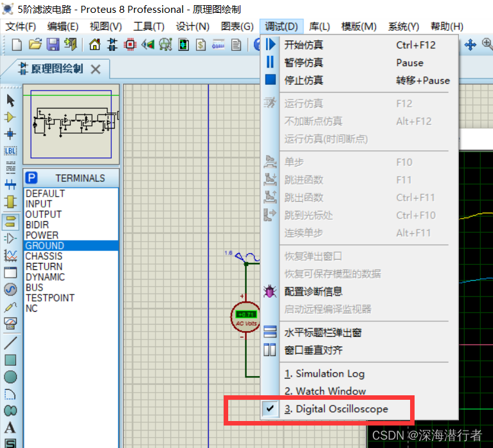Viewport: 493px width, 448px height.
Task: Click the AC Volts meter on schematic
Action: pos(246,318)
